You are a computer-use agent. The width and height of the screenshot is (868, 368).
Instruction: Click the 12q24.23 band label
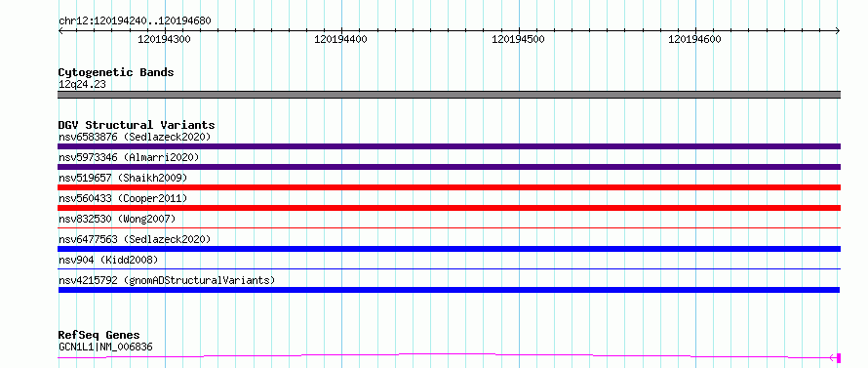point(82,85)
